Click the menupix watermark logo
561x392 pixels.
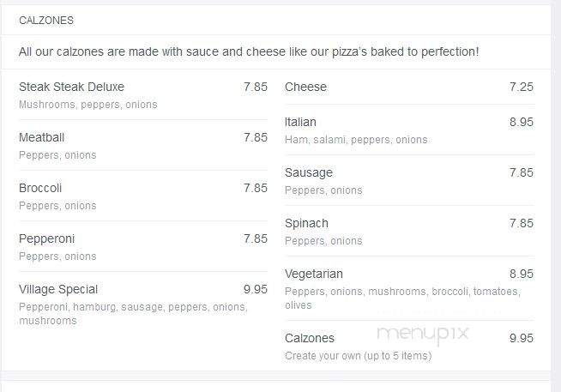click(x=423, y=334)
